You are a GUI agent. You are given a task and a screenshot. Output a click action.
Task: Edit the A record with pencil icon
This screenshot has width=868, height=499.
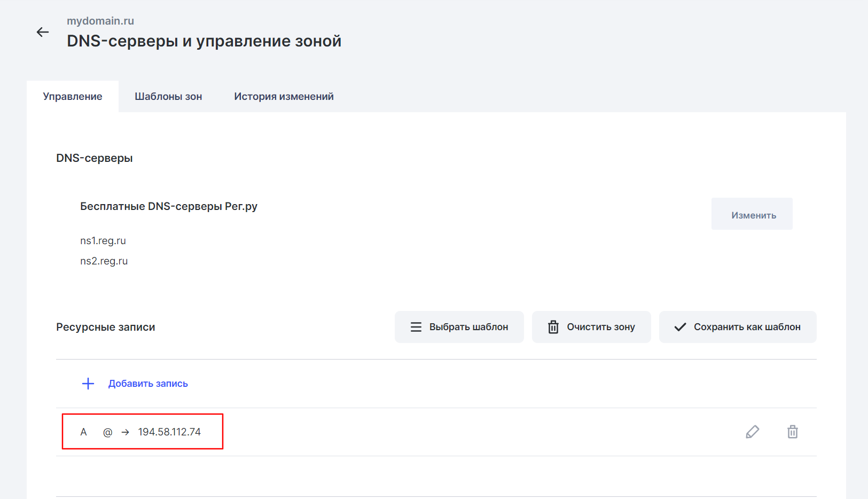pyautogui.click(x=752, y=432)
